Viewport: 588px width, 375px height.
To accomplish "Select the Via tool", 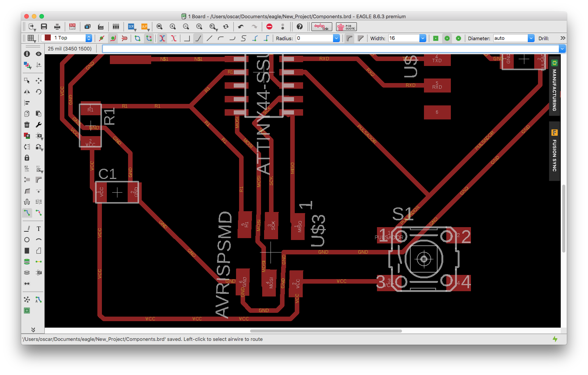I will [27, 262].
